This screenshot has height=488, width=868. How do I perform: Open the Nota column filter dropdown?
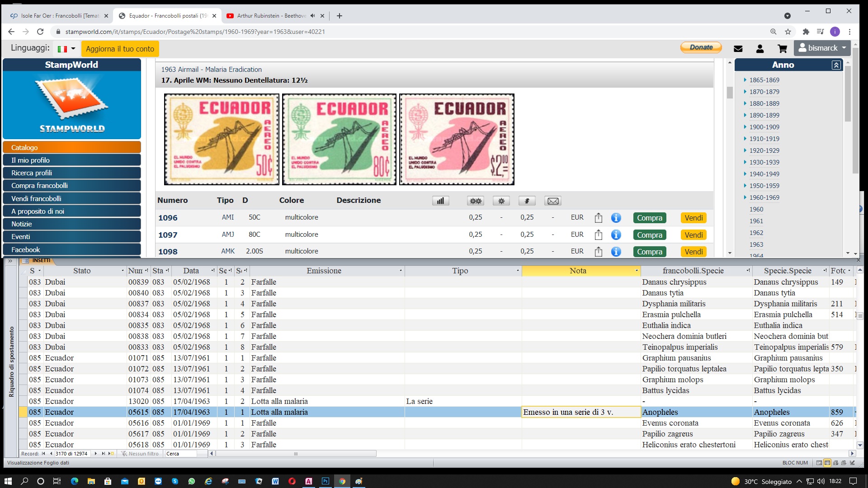pos(637,271)
